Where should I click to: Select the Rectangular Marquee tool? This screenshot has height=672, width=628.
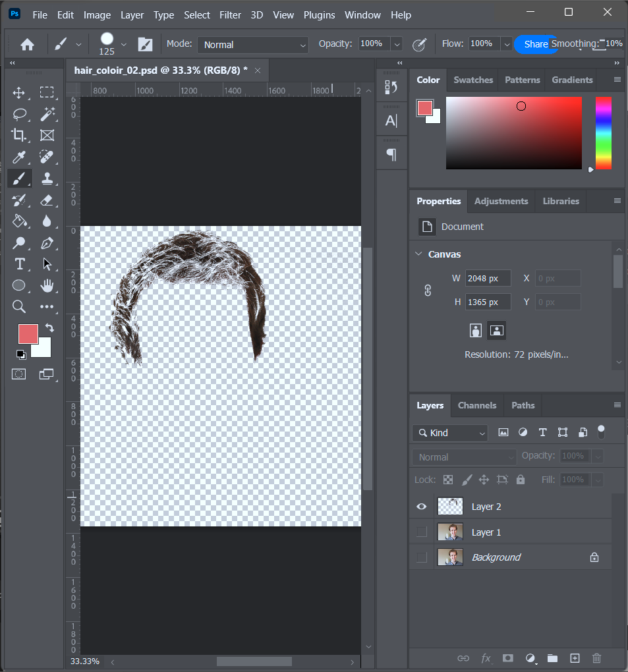(x=47, y=93)
